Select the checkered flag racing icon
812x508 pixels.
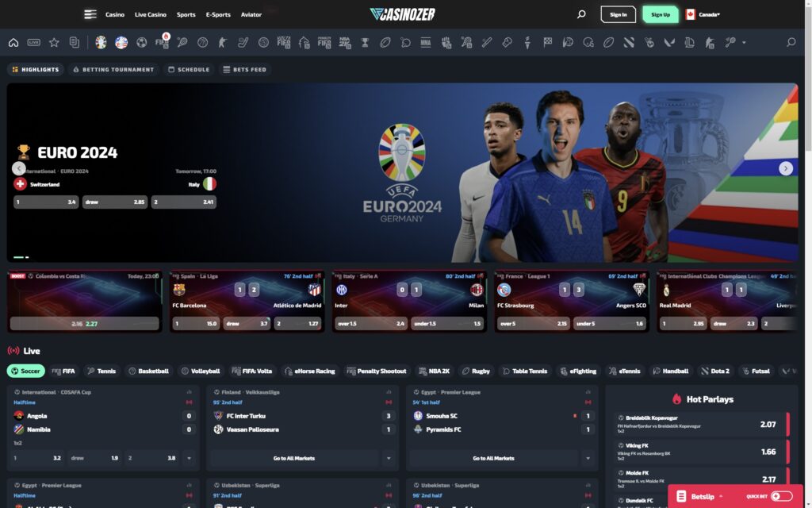tap(547, 43)
